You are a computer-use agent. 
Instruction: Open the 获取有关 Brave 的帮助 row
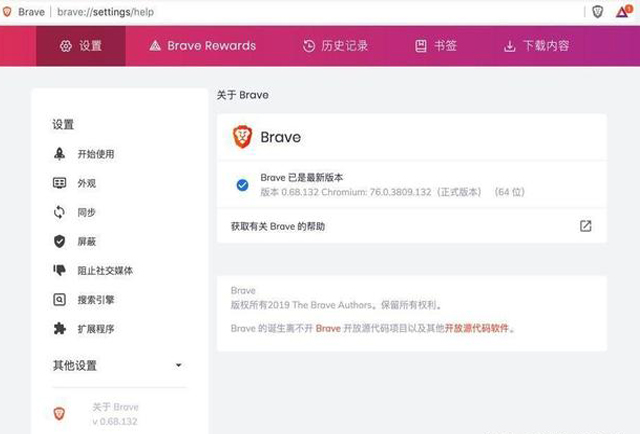coord(412,226)
